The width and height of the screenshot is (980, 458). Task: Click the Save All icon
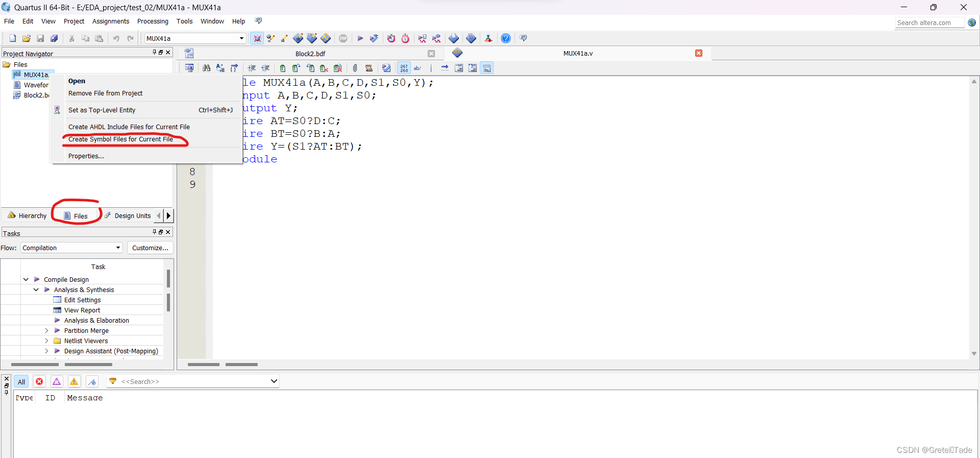(54, 38)
